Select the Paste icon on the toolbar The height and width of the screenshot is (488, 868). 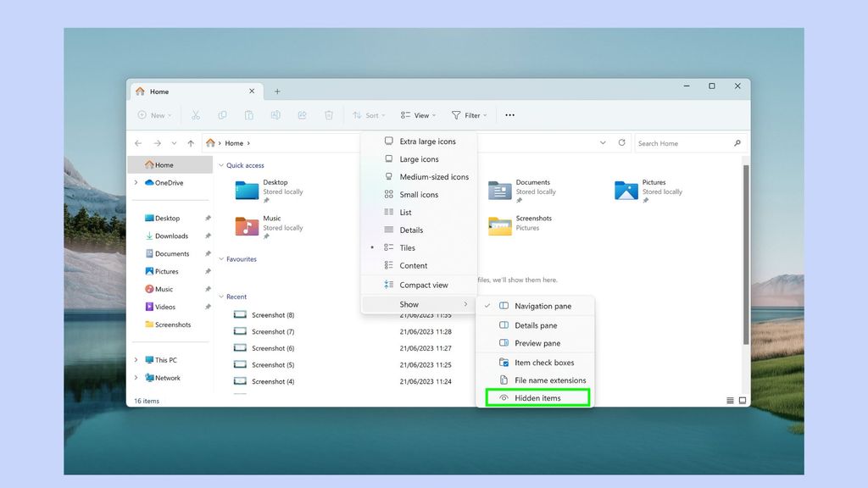pyautogui.click(x=248, y=115)
